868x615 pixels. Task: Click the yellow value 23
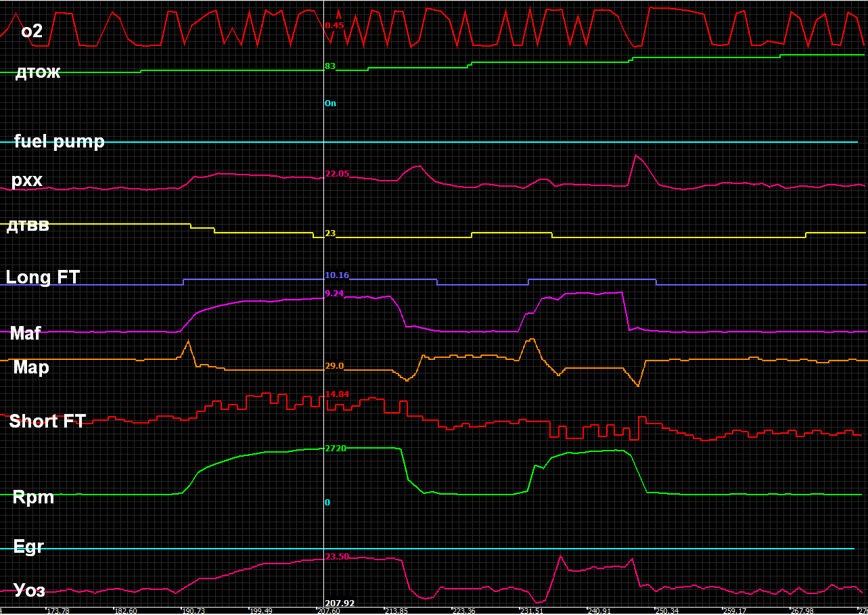[330, 233]
